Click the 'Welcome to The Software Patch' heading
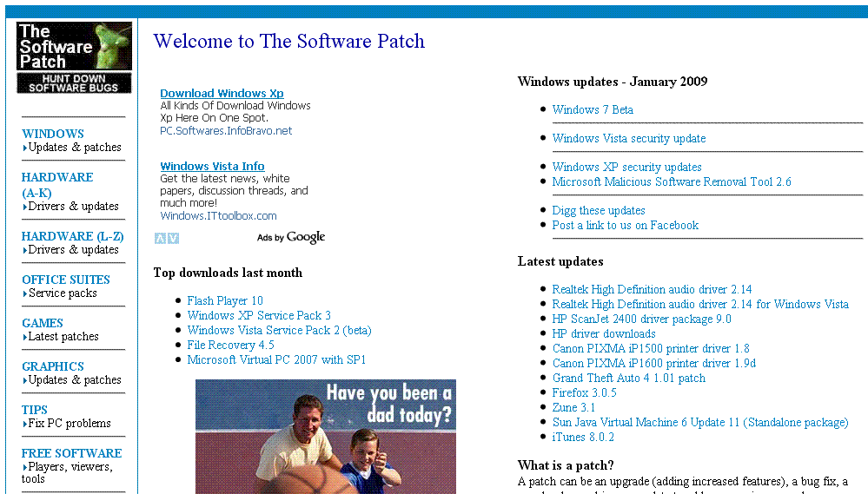This screenshot has height=494, width=868. click(289, 42)
